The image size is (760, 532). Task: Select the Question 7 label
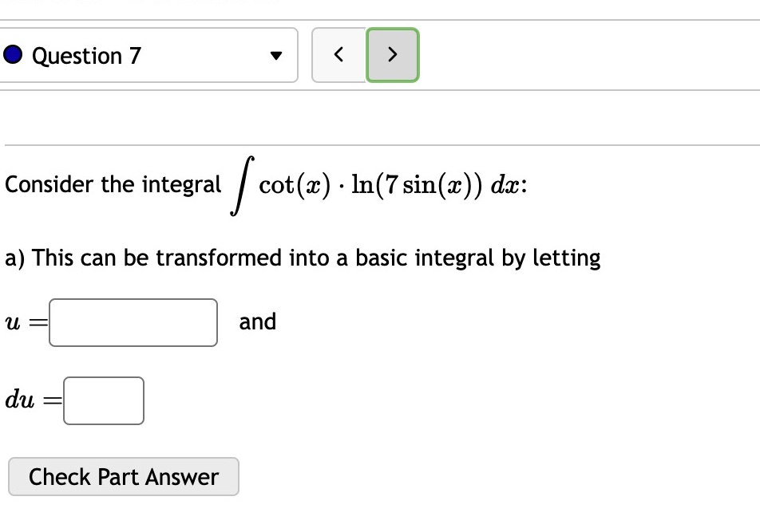[x=85, y=55]
